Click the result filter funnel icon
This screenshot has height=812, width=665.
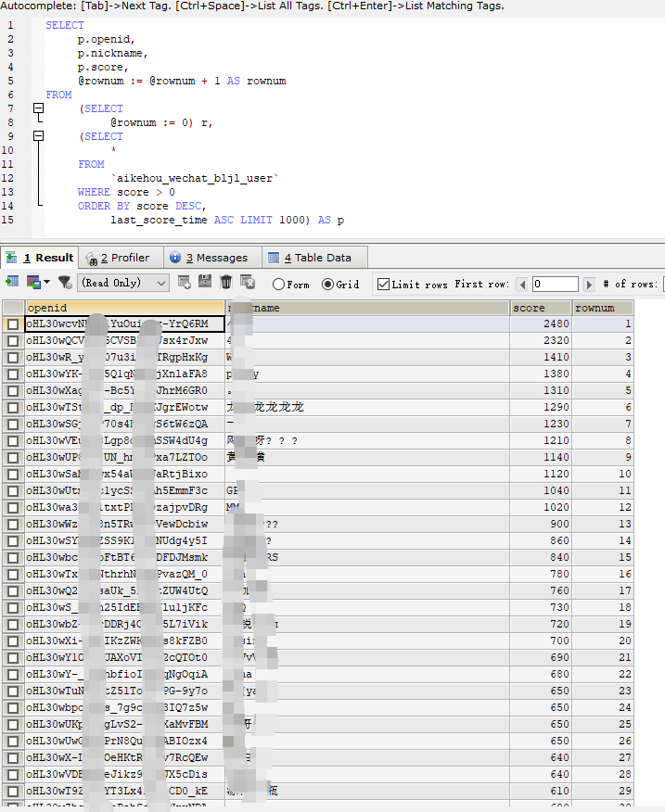(65, 282)
